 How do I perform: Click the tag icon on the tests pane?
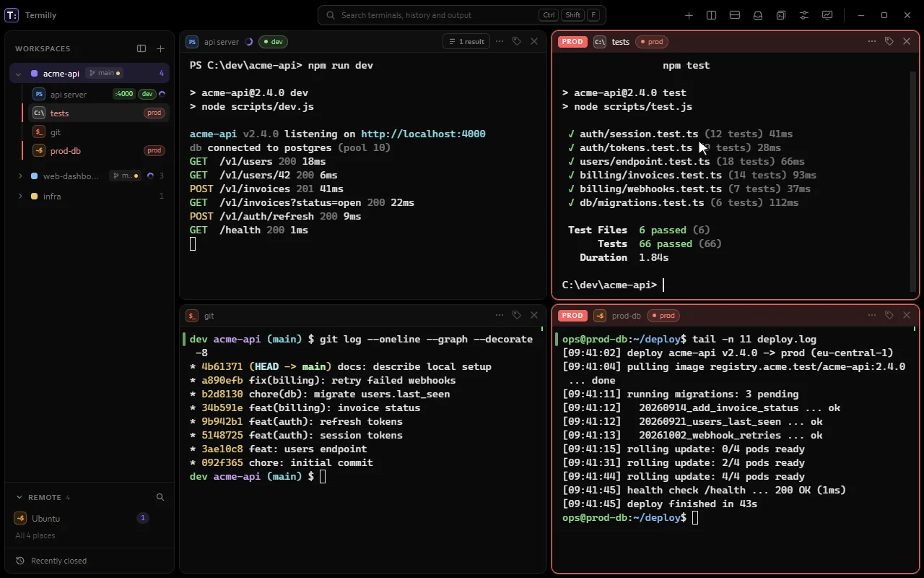[889, 41]
